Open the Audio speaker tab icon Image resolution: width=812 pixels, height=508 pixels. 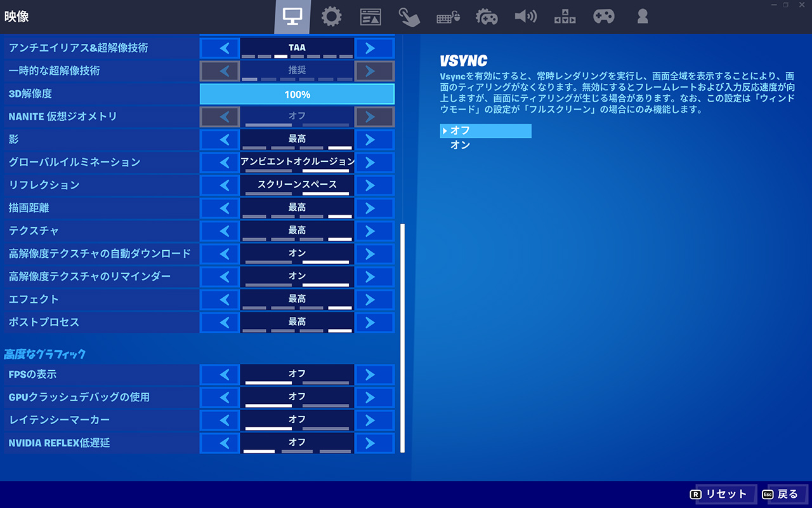click(x=526, y=17)
